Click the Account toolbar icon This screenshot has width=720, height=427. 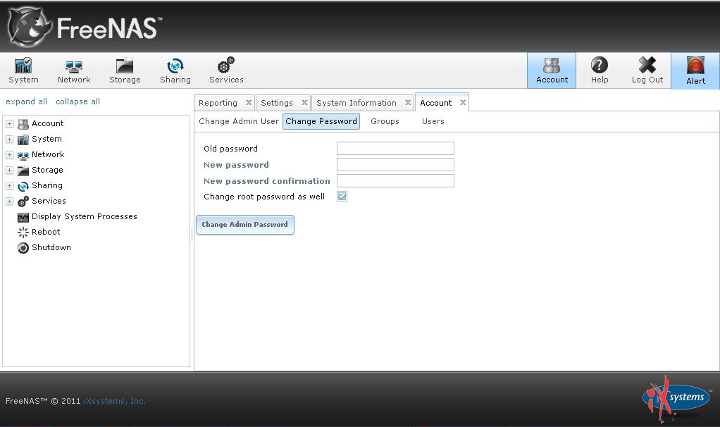pyautogui.click(x=551, y=71)
